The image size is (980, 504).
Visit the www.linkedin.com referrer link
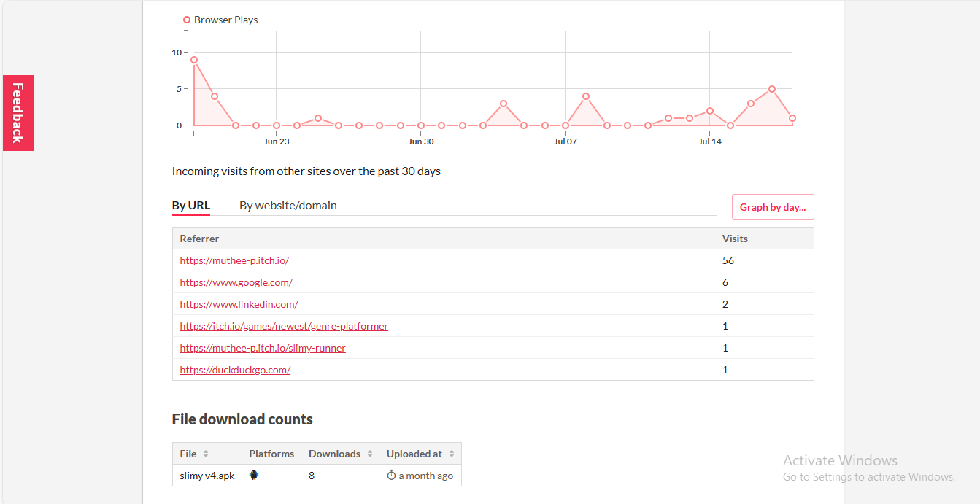pos(239,304)
